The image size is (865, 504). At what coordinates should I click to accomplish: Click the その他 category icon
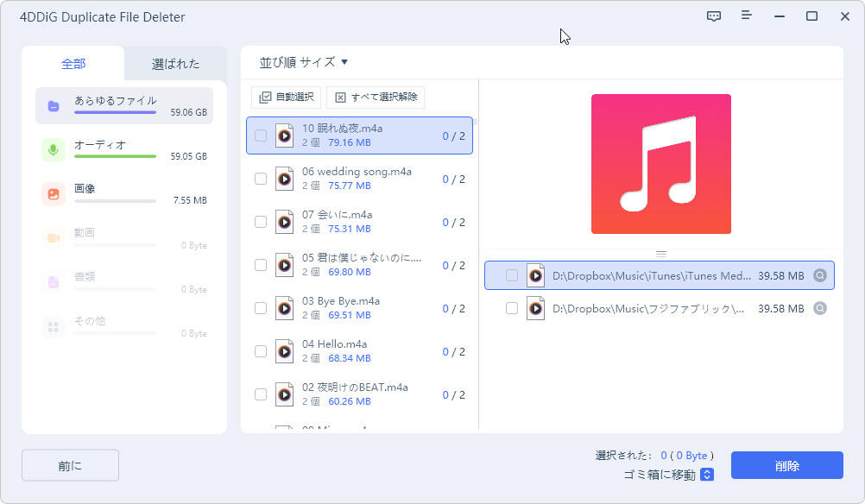(x=54, y=327)
